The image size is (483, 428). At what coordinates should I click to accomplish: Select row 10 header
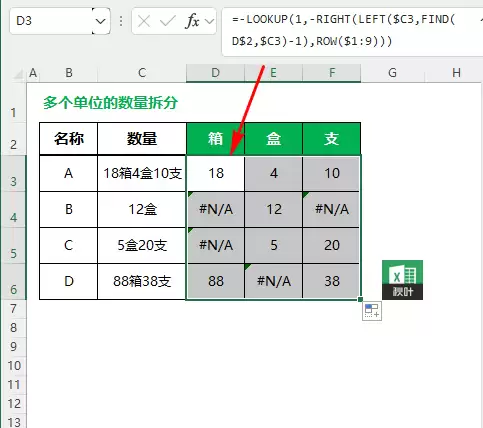click(x=14, y=366)
